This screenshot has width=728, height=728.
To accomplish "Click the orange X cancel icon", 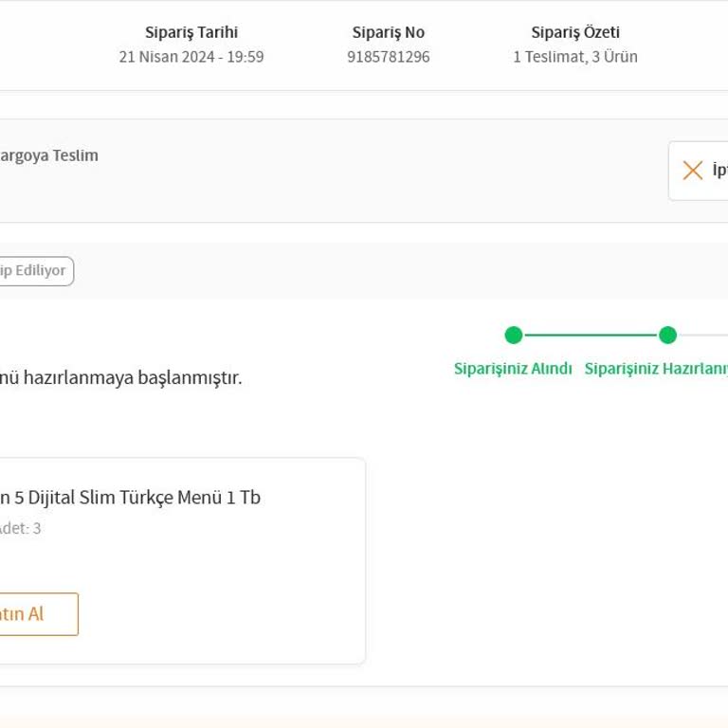I will 692,171.
